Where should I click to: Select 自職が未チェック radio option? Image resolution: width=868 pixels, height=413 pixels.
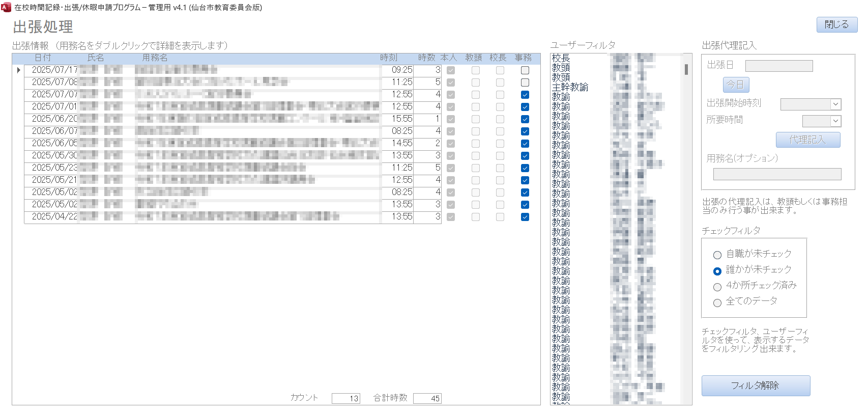pos(717,255)
